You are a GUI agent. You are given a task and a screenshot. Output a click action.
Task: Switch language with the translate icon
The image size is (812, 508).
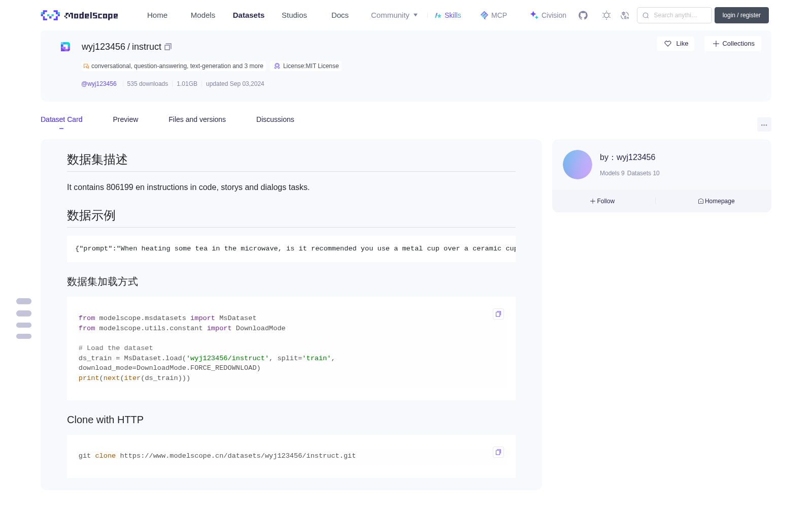625,15
